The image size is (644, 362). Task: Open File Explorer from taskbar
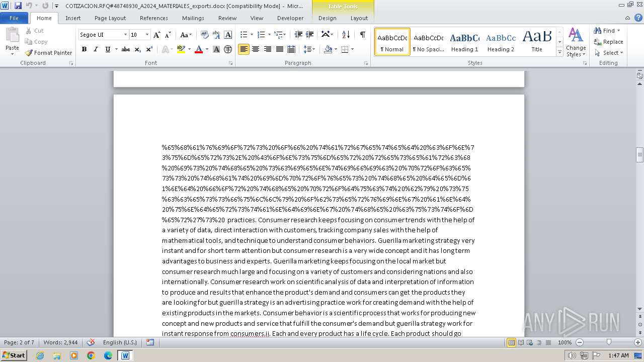[57, 355]
